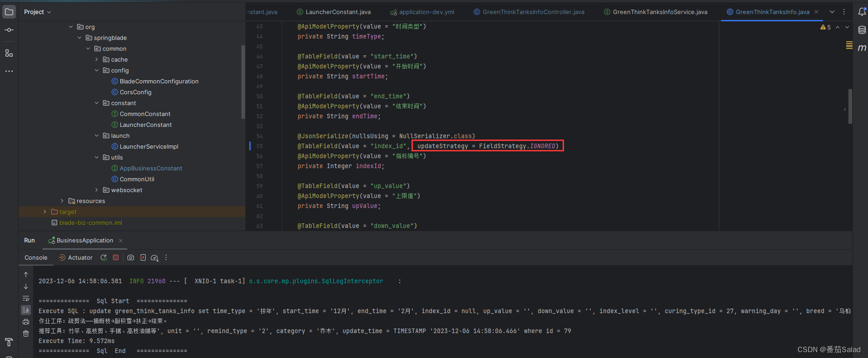Click SqlLogInterceptor link in console
The image size is (868, 358).
[x=316, y=281]
